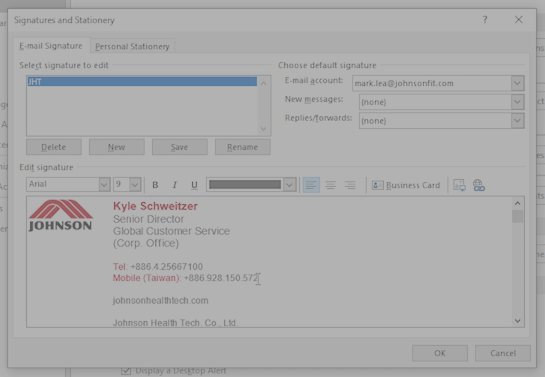Close the Signatures and Stationery dialog
The image size is (545, 377).
click(519, 20)
